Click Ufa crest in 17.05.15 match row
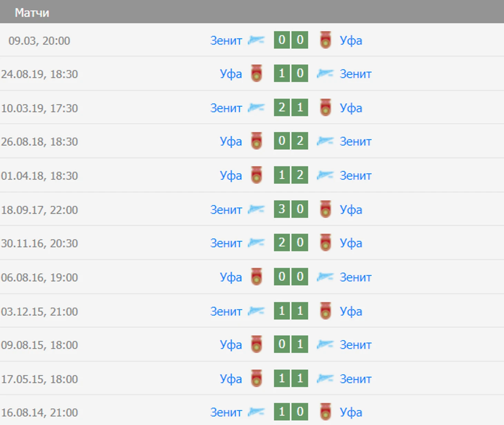 click(256, 378)
